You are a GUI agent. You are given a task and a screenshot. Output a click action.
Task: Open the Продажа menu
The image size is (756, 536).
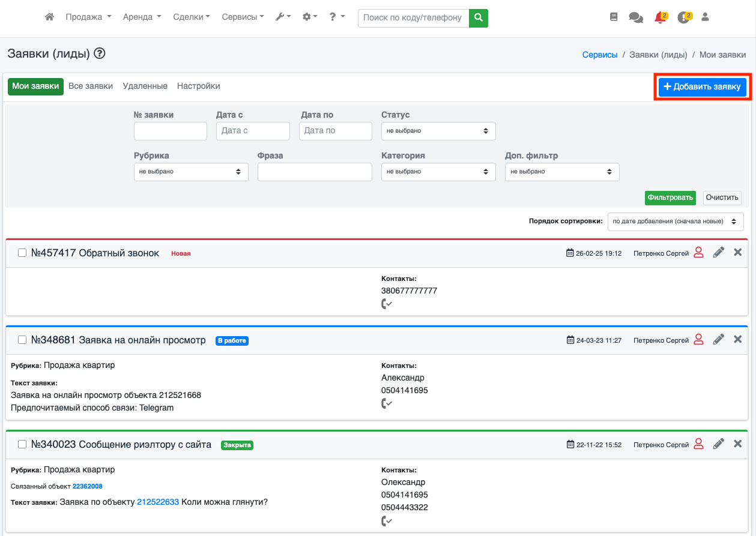tap(88, 17)
